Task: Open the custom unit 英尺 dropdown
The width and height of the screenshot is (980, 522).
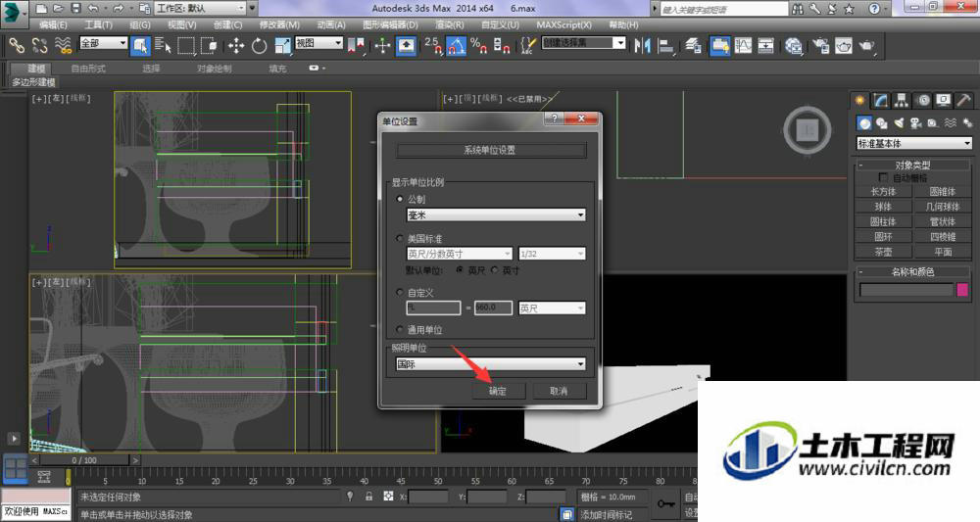Action: click(x=552, y=308)
